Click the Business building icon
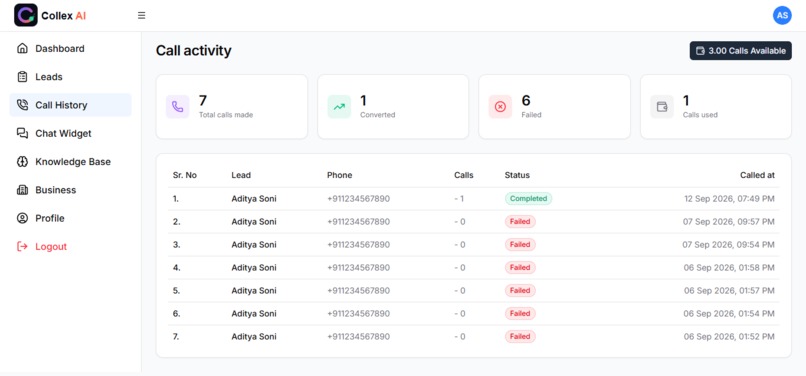Image resolution: width=806 pixels, height=376 pixels. [x=22, y=190]
